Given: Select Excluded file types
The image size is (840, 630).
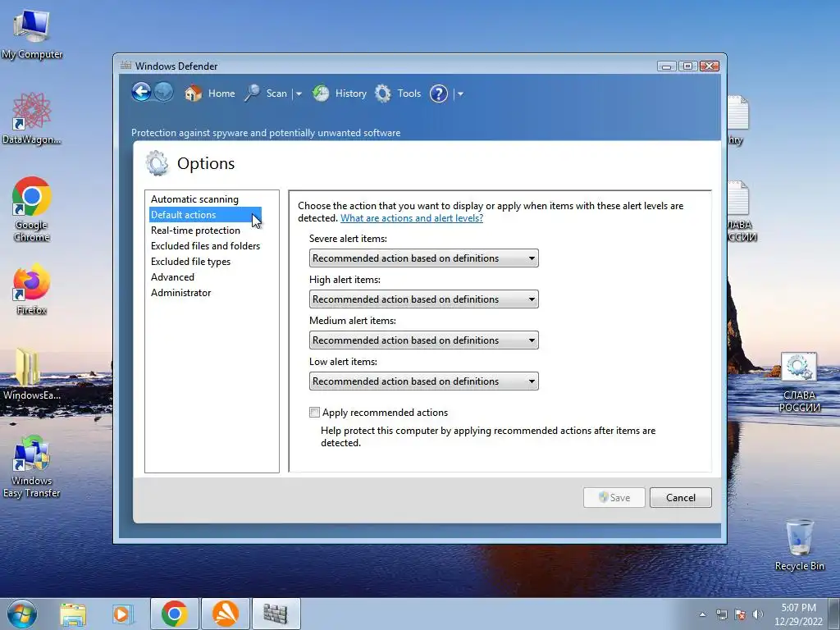Looking at the screenshot, I should coord(190,261).
